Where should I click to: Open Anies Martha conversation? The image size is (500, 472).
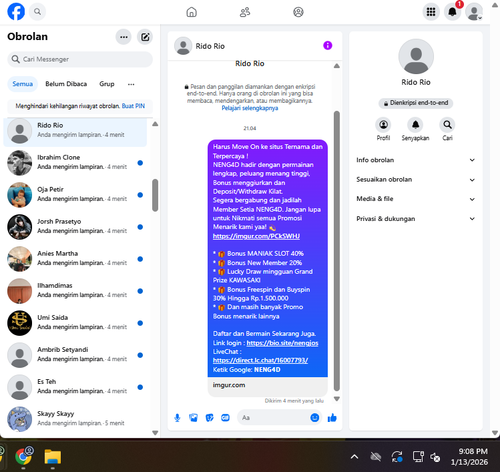[x=75, y=259]
